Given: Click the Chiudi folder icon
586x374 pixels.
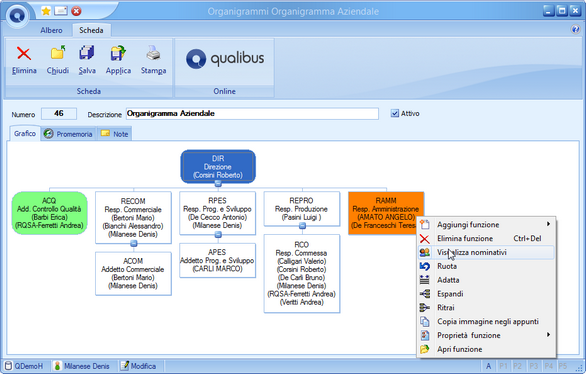Looking at the screenshot, I should (x=58, y=53).
